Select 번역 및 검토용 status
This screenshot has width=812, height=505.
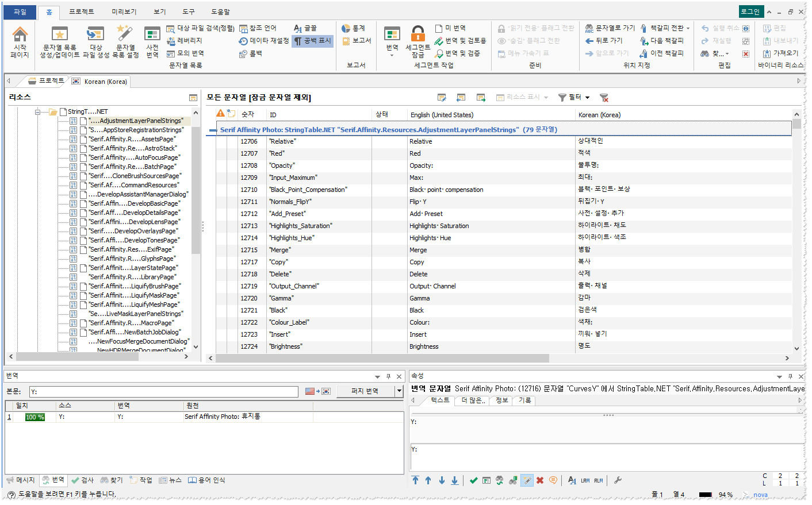(461, 41)
